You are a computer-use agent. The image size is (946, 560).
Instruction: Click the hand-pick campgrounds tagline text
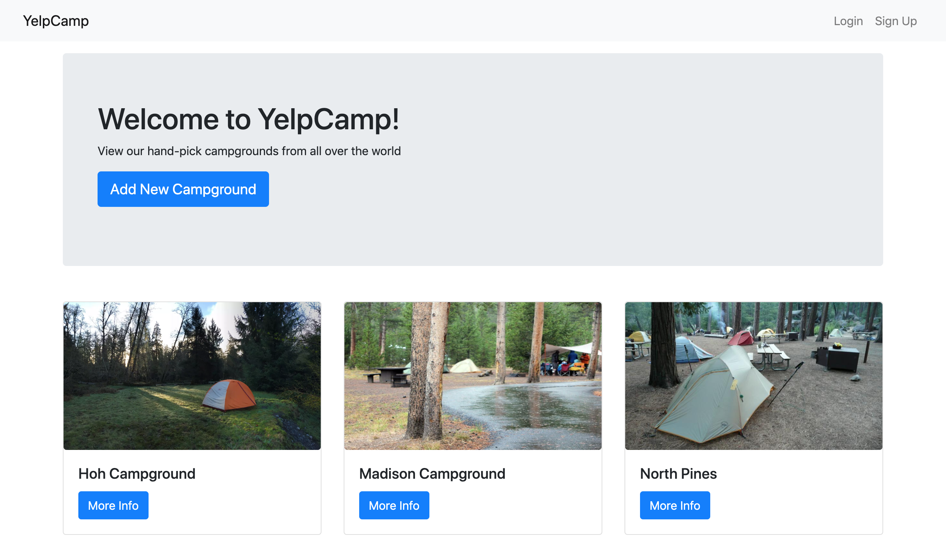tap(249, 151)
